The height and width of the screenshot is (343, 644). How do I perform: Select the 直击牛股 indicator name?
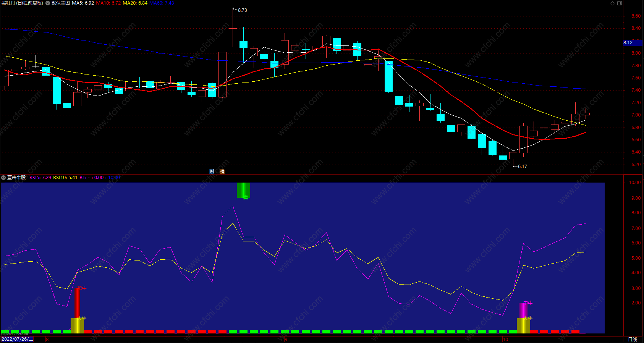pos(16,178)
